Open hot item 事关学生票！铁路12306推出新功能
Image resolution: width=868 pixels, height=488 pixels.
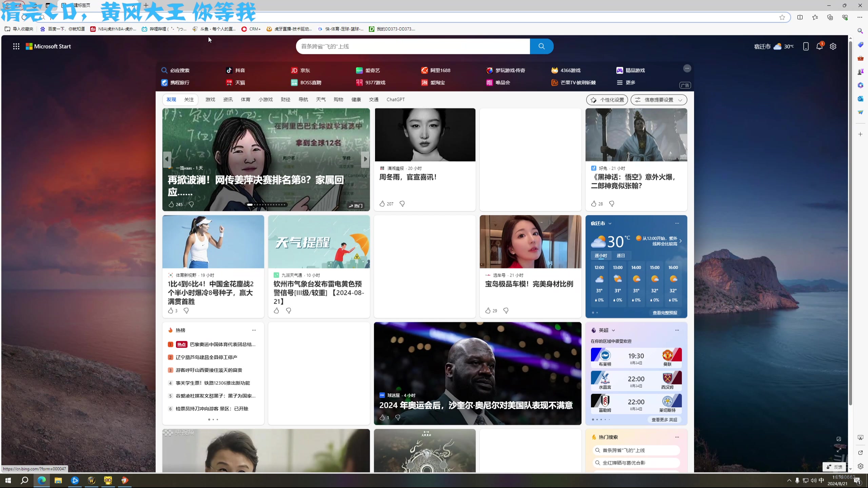pos(213,383)
